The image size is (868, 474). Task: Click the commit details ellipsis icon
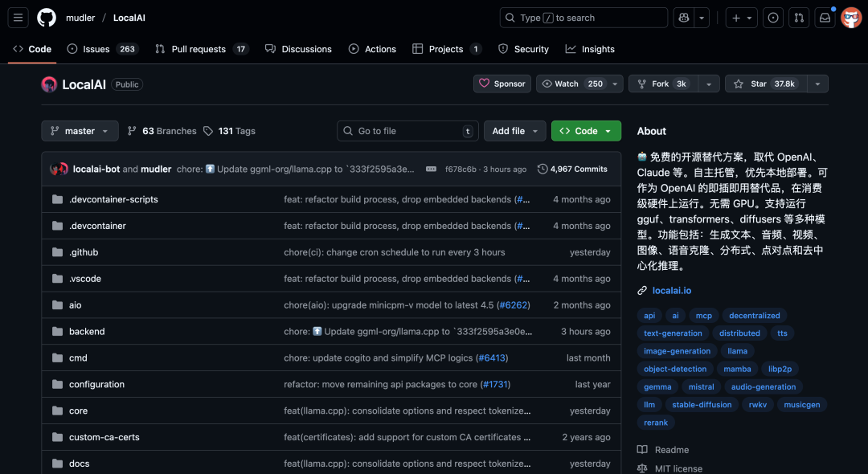[x=431, y=170]
